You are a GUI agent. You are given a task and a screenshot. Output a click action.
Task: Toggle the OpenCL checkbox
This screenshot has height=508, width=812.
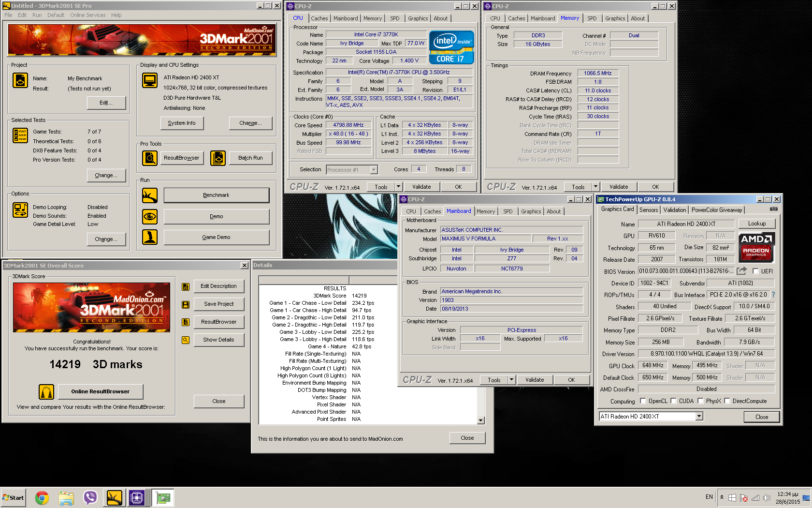[643, 401]
